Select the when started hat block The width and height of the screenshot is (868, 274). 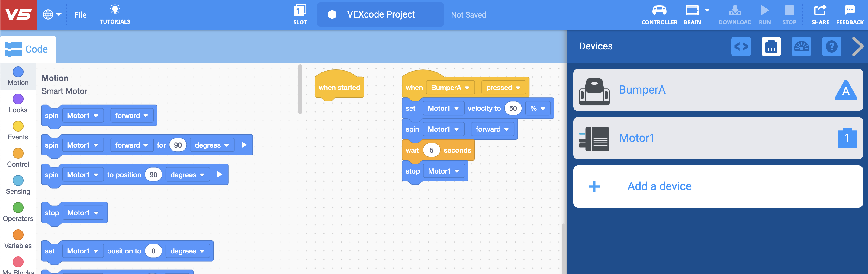(339, 86)
